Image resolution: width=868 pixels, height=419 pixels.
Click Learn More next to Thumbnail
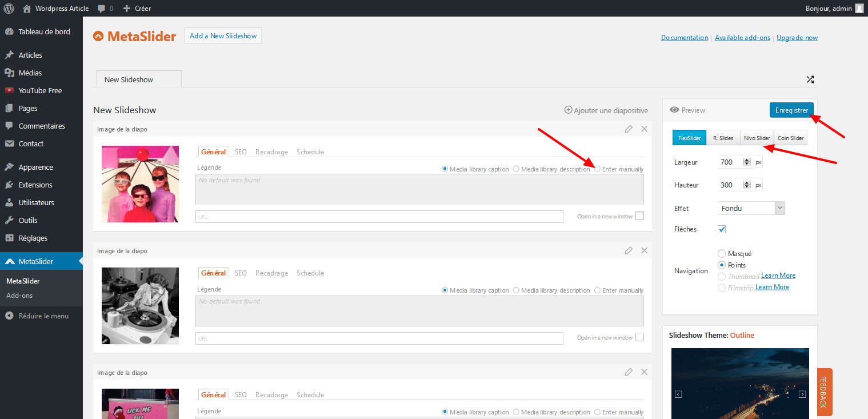pyautogui.click(x=778, y=276)
